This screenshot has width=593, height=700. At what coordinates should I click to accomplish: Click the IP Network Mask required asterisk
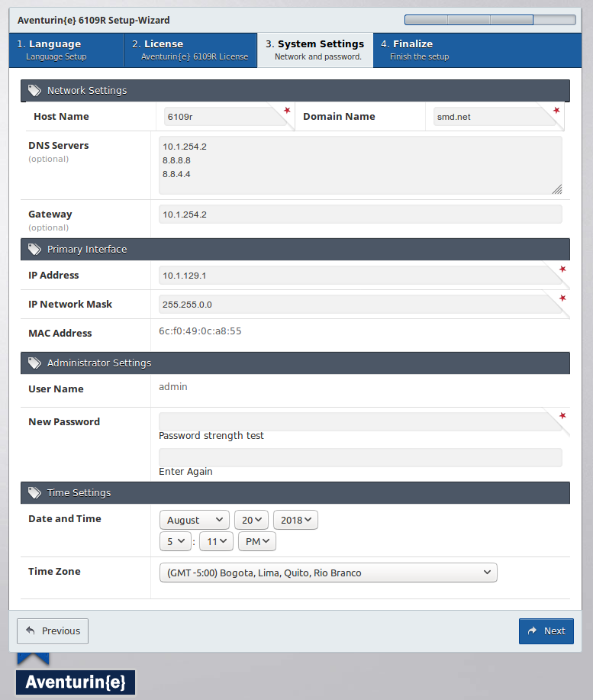click(x=562, y=298)
